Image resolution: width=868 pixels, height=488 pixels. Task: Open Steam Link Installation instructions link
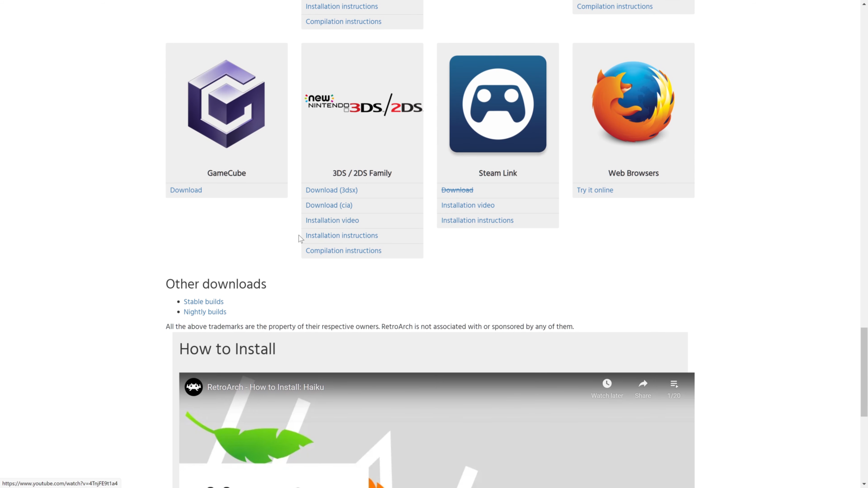(x=477, y=221)
